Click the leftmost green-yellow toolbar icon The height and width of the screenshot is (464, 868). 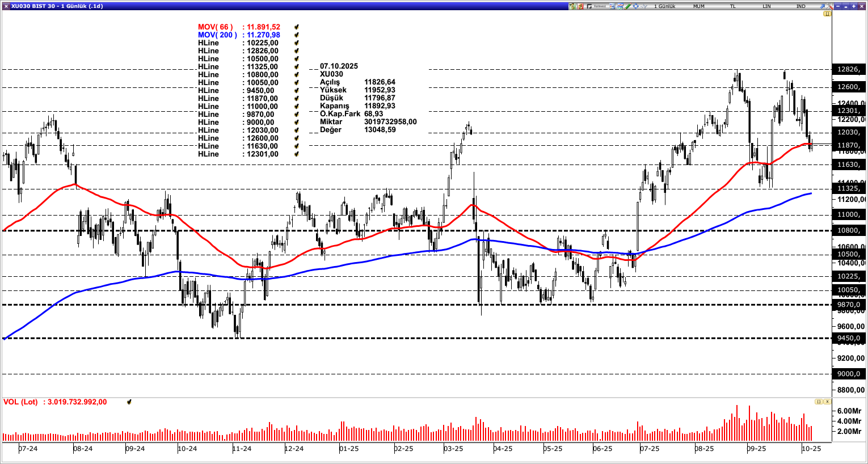(573, 6)
